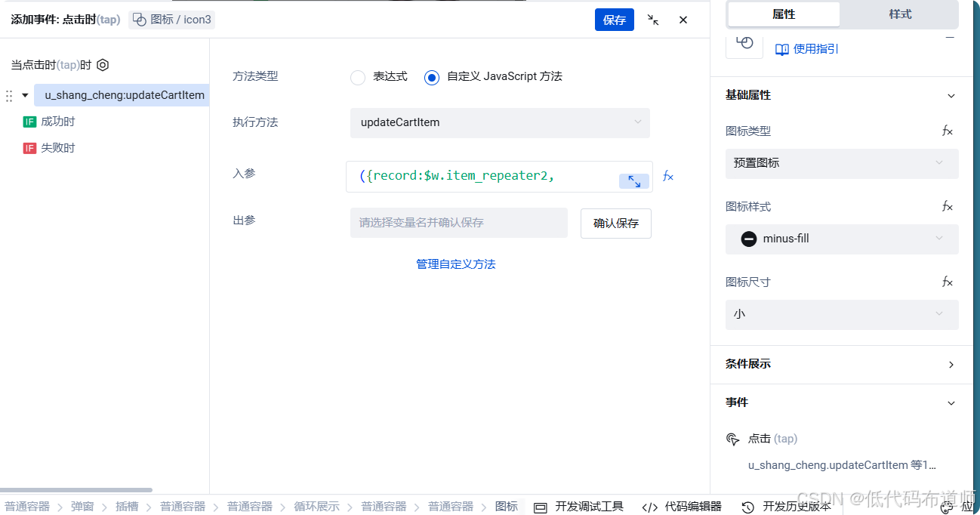The image size is (980, 515).
Task: Click the fx icon for 图标类型
Action: tap(948, 131)
